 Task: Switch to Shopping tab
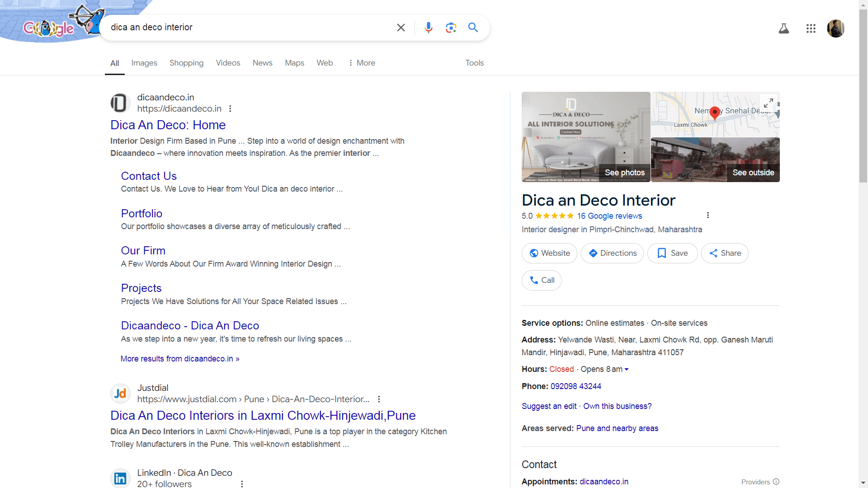point(187,63)
